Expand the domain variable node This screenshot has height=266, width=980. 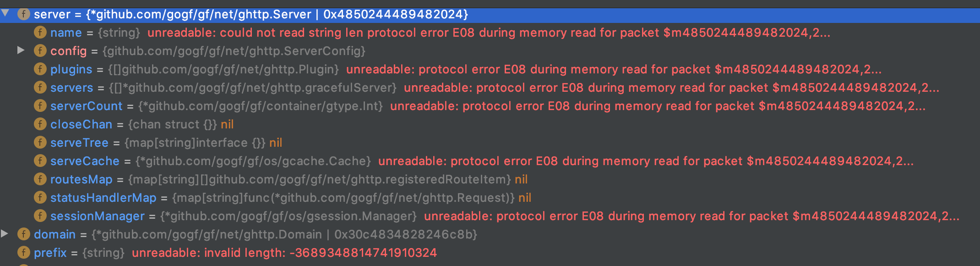tap(5, 234)
